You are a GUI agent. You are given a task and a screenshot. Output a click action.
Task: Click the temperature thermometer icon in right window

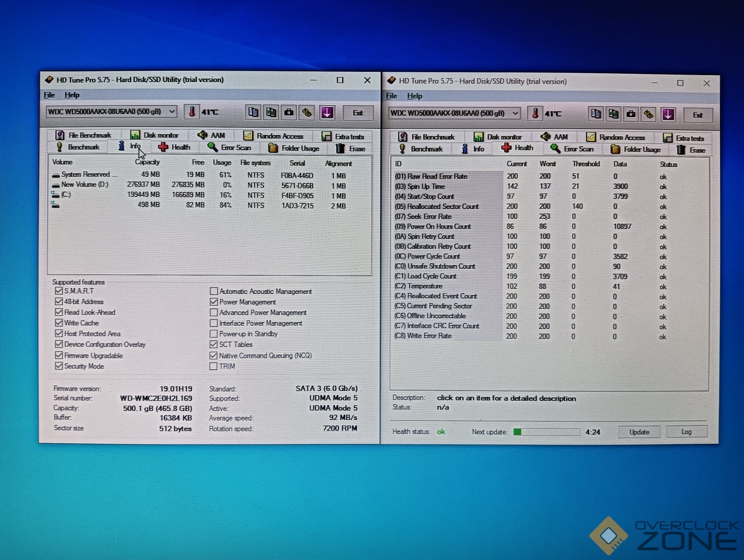click(535, 113)
